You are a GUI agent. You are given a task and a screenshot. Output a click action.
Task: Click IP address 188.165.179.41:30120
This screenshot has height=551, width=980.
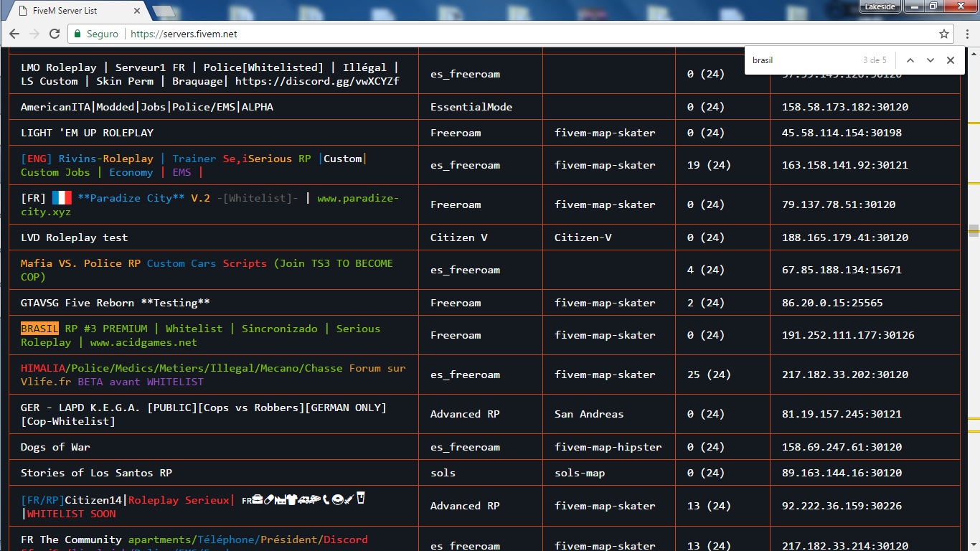(845, 237)
